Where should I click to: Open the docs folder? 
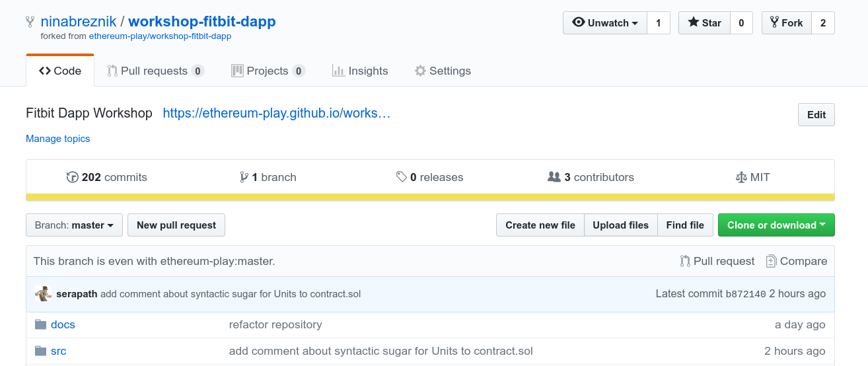63,324
